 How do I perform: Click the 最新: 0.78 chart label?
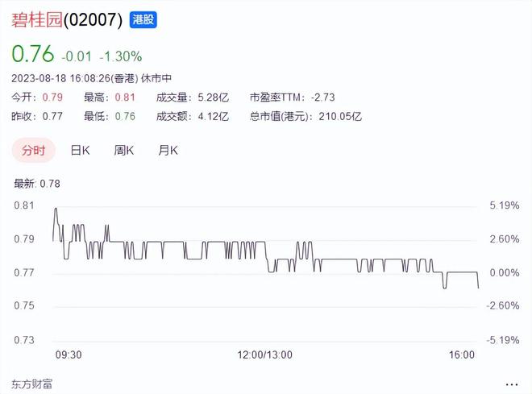37,184
